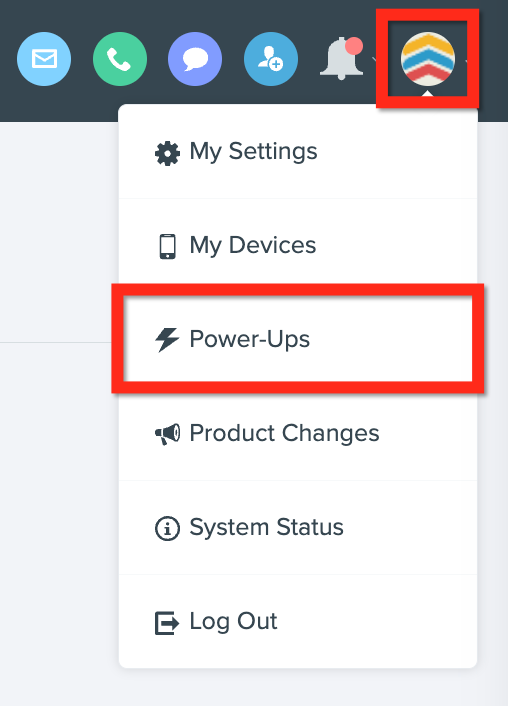View System Status menu item
The height and width of the screenshot is (706, 508).
(298, 527)
